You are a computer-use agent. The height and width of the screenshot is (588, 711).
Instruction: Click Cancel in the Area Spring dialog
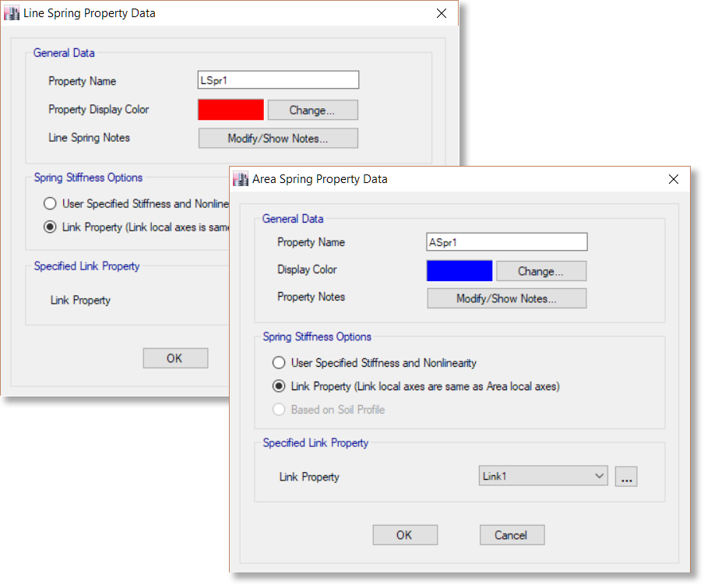pyautogui.click(x=512, y=535)
